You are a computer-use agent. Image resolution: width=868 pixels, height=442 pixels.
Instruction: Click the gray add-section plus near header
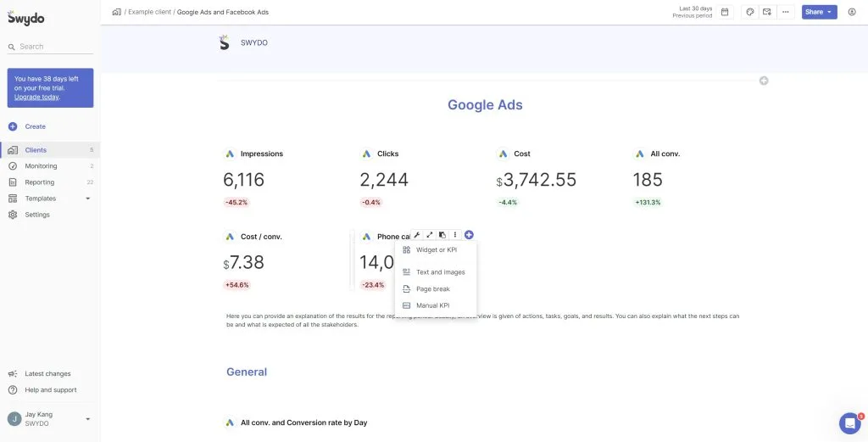click(764, 81)
